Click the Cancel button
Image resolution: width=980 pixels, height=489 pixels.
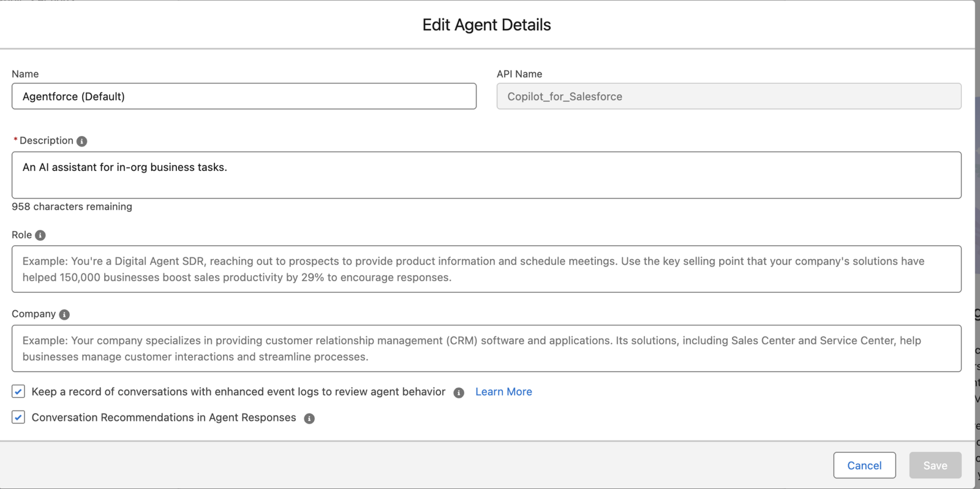864,465
